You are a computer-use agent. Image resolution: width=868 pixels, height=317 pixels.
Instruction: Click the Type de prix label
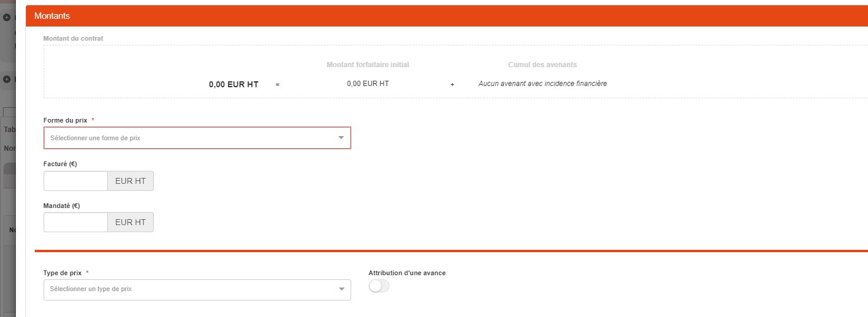[x=62, y=273]
